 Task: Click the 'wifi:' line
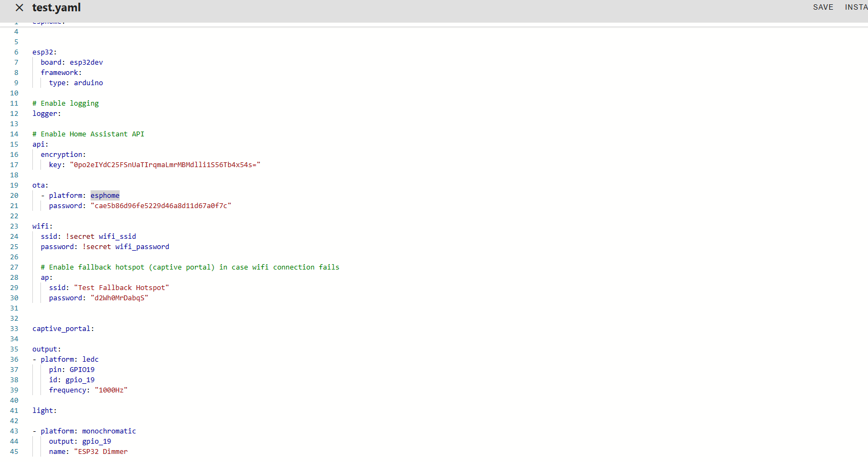click(x=43, y=226)
